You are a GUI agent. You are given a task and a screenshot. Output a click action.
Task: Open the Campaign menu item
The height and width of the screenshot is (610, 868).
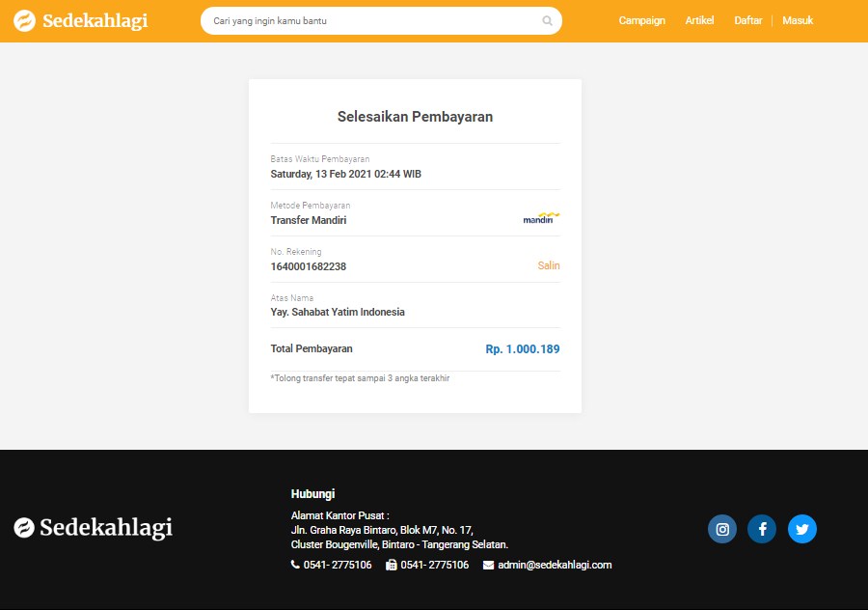pos(641,20)
